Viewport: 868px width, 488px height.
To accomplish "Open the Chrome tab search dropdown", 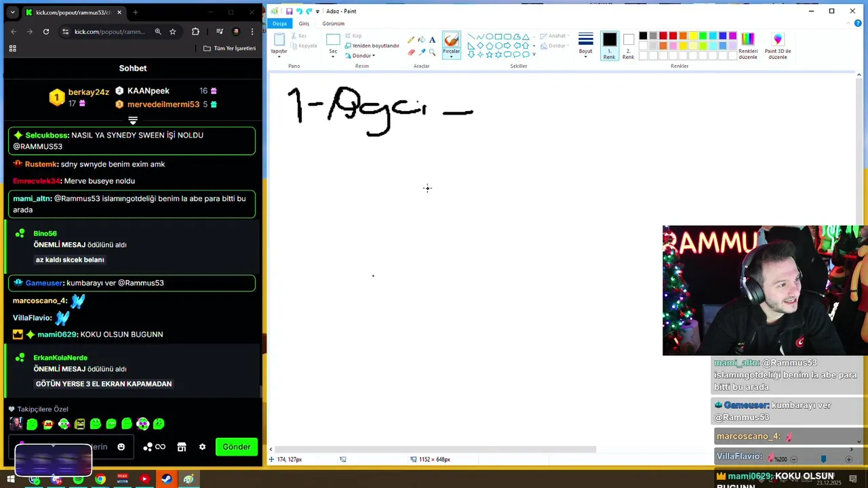I will [12, 12].
